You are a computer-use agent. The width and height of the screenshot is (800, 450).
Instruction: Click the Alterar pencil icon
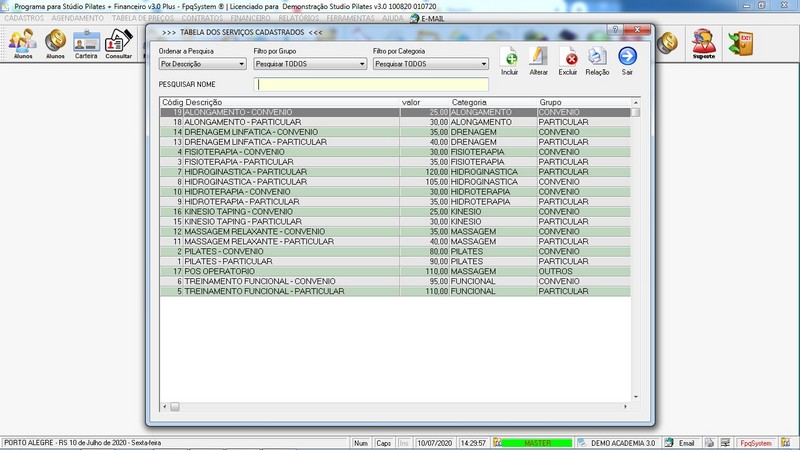click(x=538, y=61)
